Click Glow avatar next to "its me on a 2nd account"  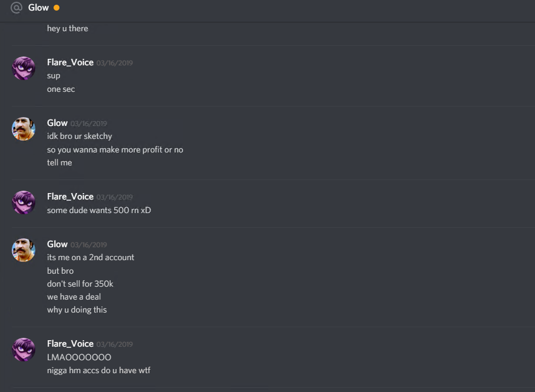24,250
